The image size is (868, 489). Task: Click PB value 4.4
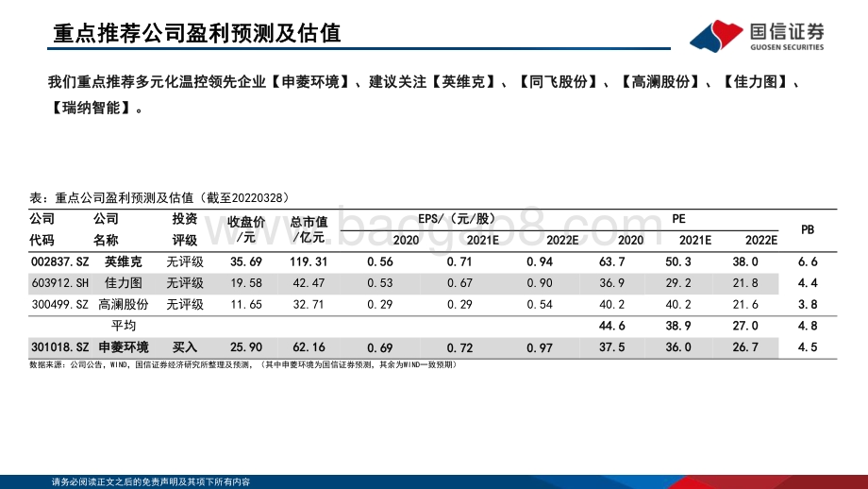(x=808, y=283)
